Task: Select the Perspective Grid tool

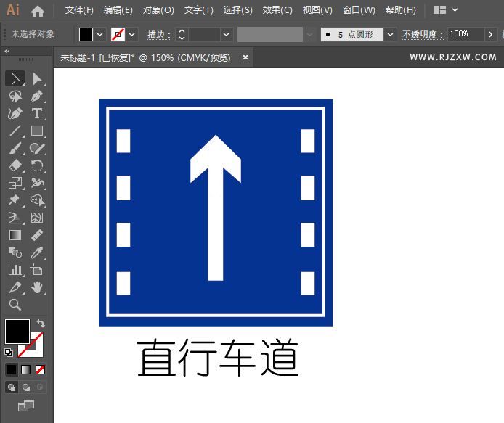Action: [15, 218]
